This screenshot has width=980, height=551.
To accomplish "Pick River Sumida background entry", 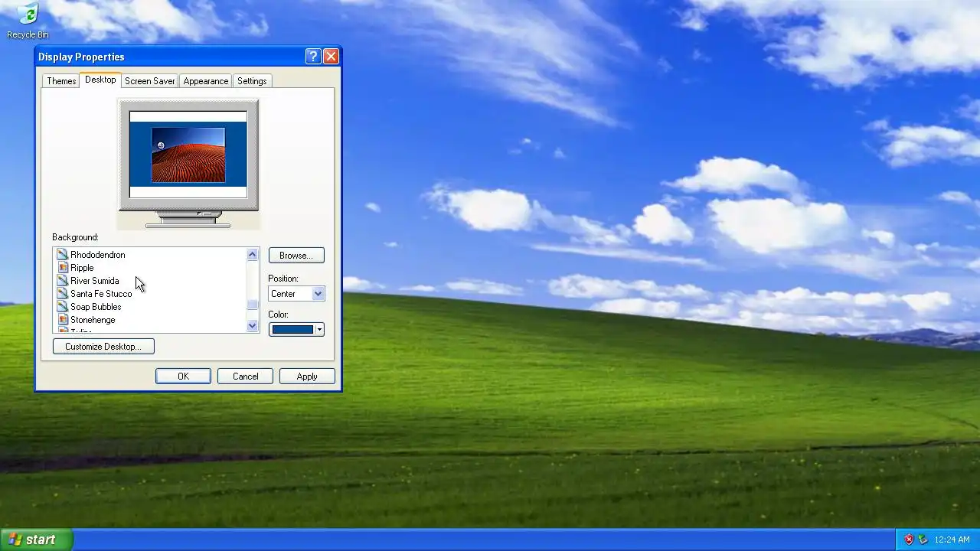I will (95, 281).
